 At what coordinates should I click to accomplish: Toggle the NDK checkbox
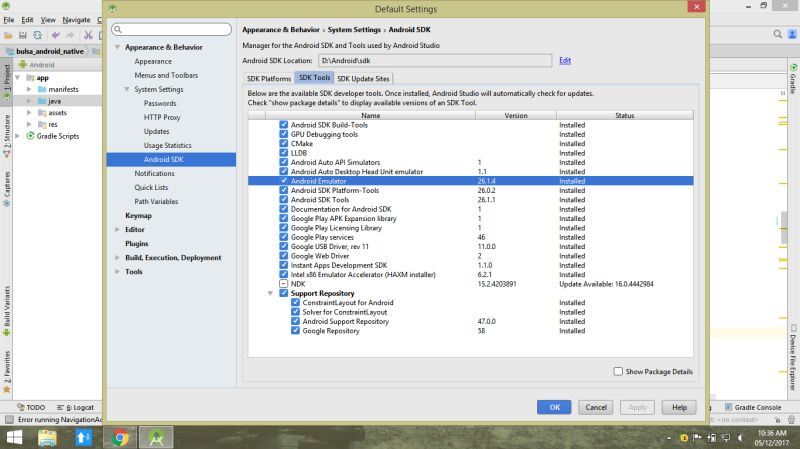(x=284, y=284)
